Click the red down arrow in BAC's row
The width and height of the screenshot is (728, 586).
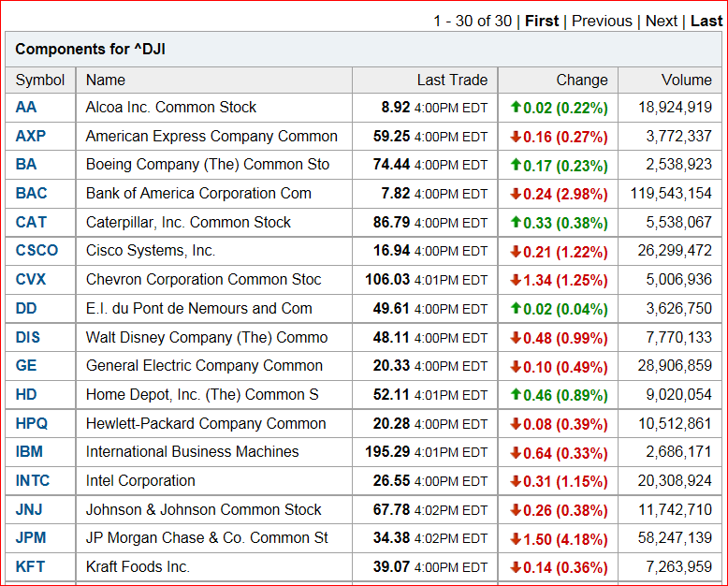coord(516,194)
